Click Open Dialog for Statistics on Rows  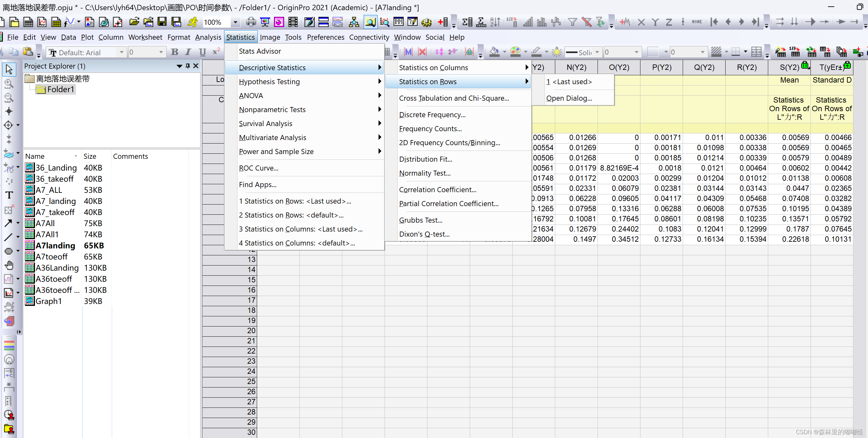pos(569,98)
